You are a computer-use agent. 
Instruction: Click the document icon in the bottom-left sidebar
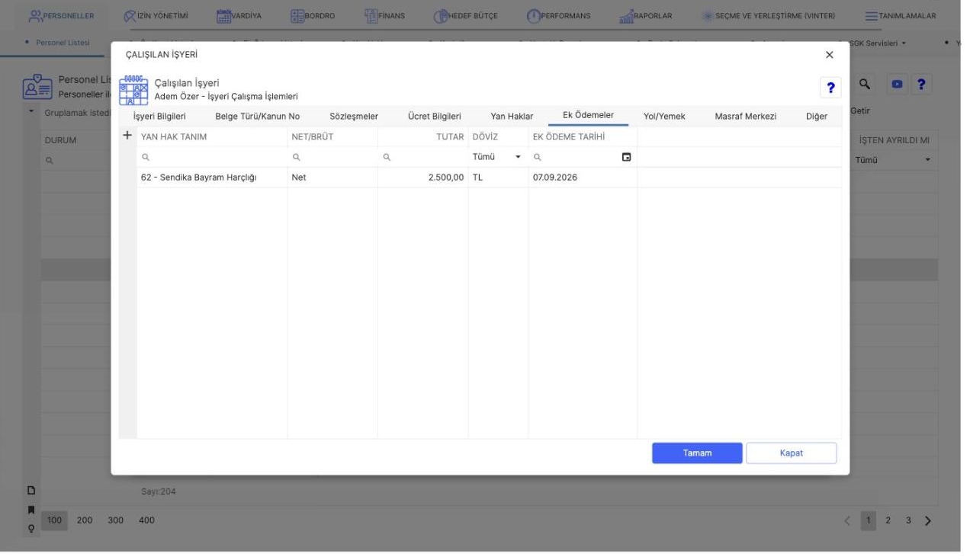31,491
